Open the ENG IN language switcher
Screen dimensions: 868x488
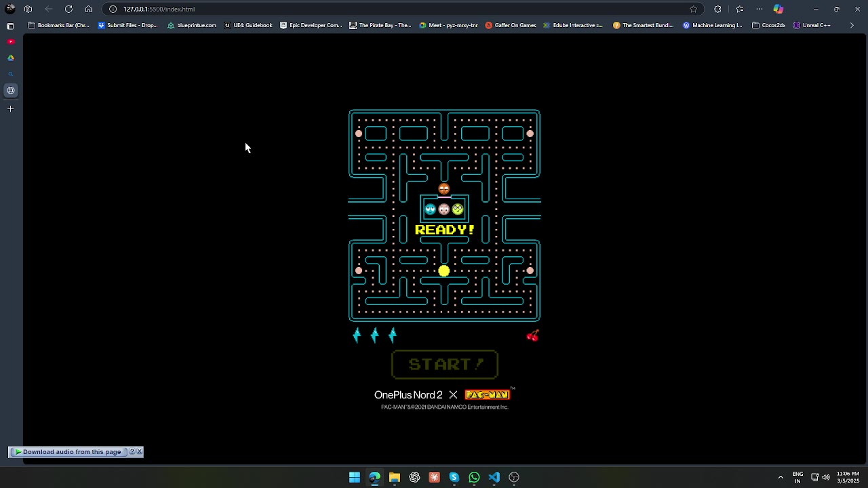797,477
